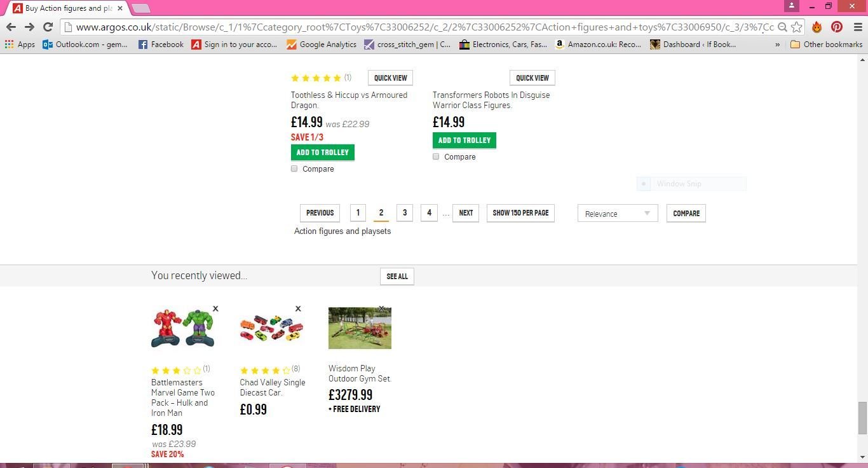Screen dimensions: 868x468
Task: Switch to Buy Action figures tab
Action: coord(67,8)
